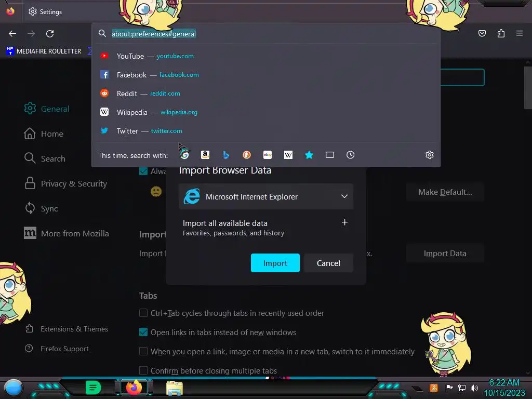Reload the page with the refresh icon
Viewport: 532px width, 399px height.
pos(50,34)
